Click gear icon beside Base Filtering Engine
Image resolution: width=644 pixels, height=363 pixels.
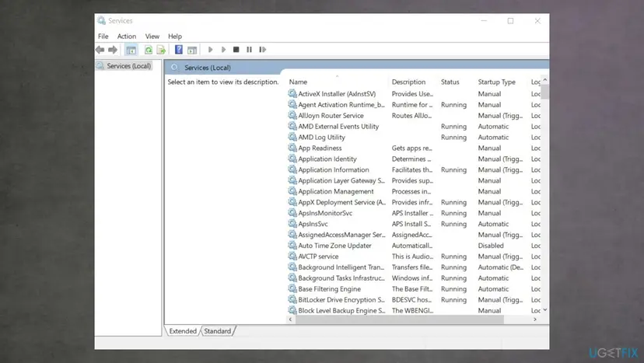point(292,288)
